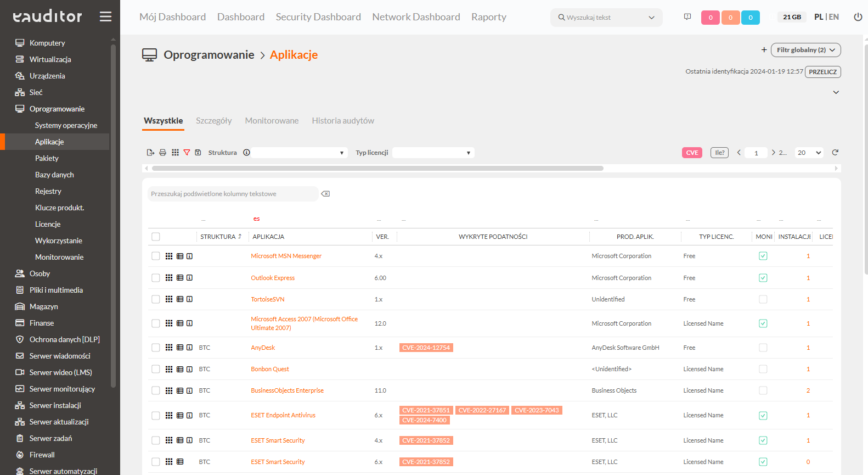Open the grid icon for Microsoft MSN Messenger
Screen dimensions: 868x475
(169, 256)
